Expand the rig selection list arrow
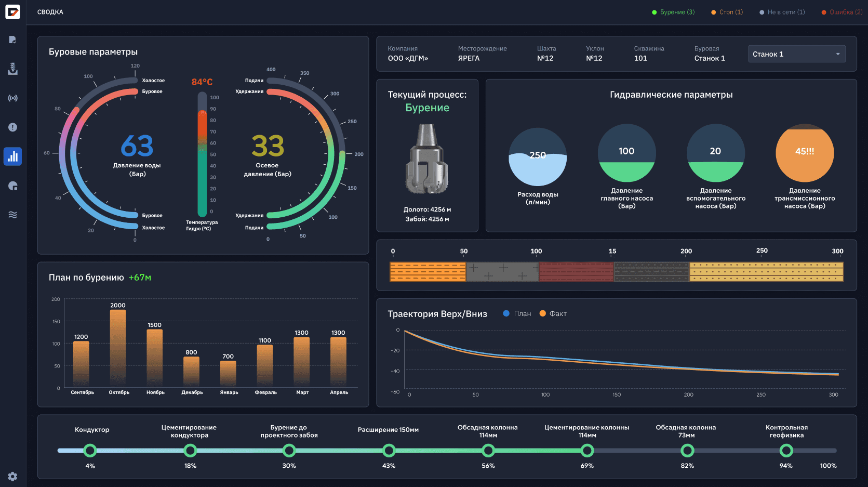Screen dimensions: 868x487 [837, 54]
